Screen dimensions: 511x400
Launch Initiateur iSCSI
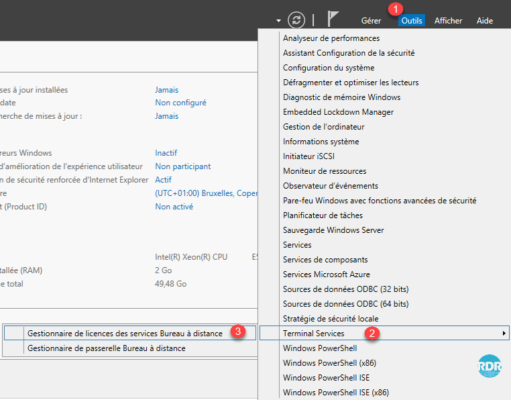308,156
